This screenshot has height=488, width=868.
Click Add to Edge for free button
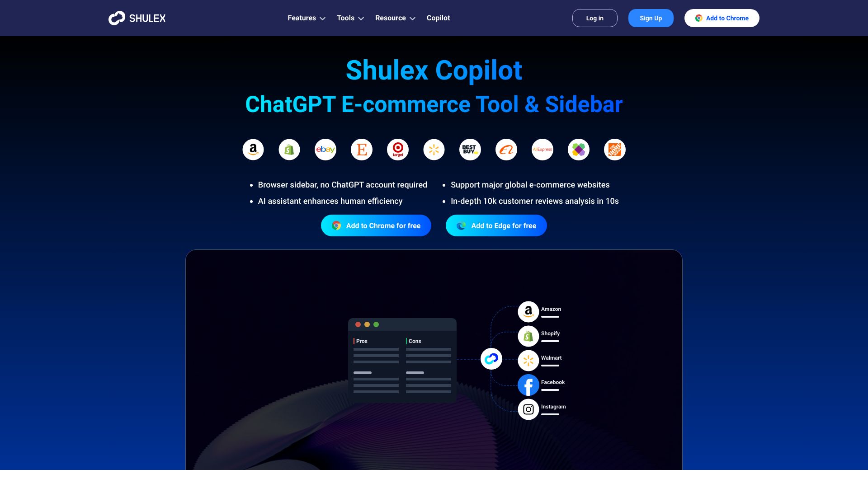(496, 226)
